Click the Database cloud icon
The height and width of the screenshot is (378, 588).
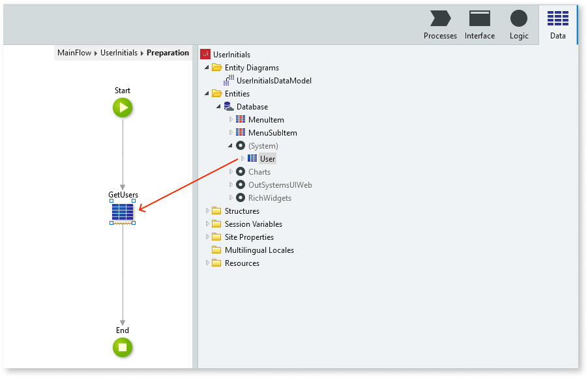(229, 106)
